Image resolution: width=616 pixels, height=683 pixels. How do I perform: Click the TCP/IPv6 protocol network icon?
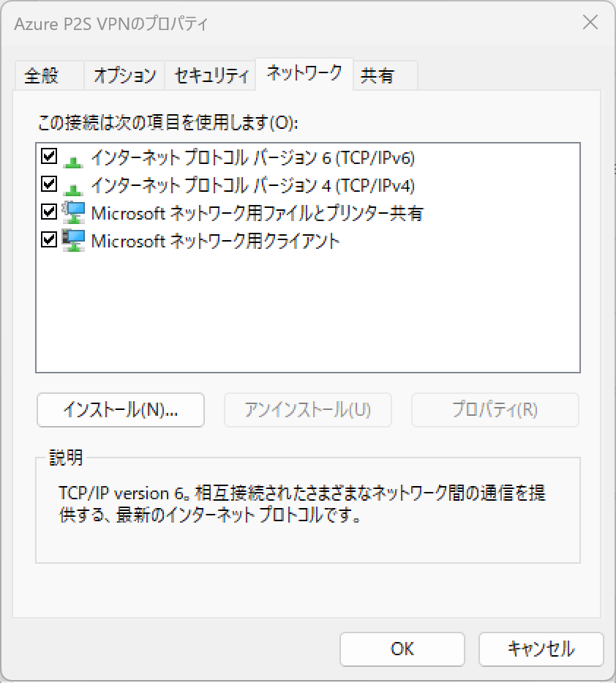(73, 162)
